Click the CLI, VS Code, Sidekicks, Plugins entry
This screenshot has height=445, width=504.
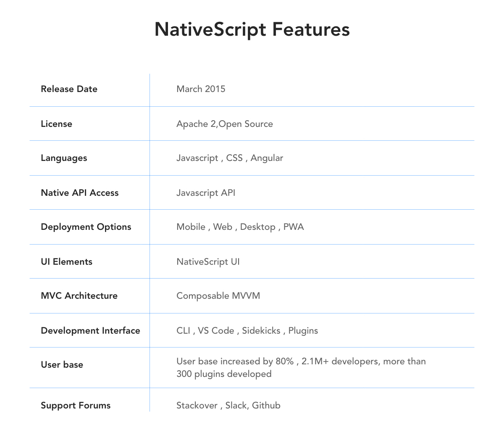(x=247, y=331)
